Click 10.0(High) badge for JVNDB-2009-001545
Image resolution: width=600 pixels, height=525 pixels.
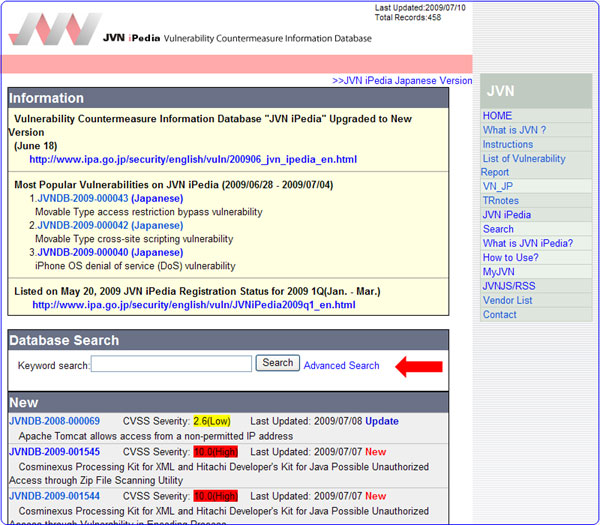click(215, 452)
